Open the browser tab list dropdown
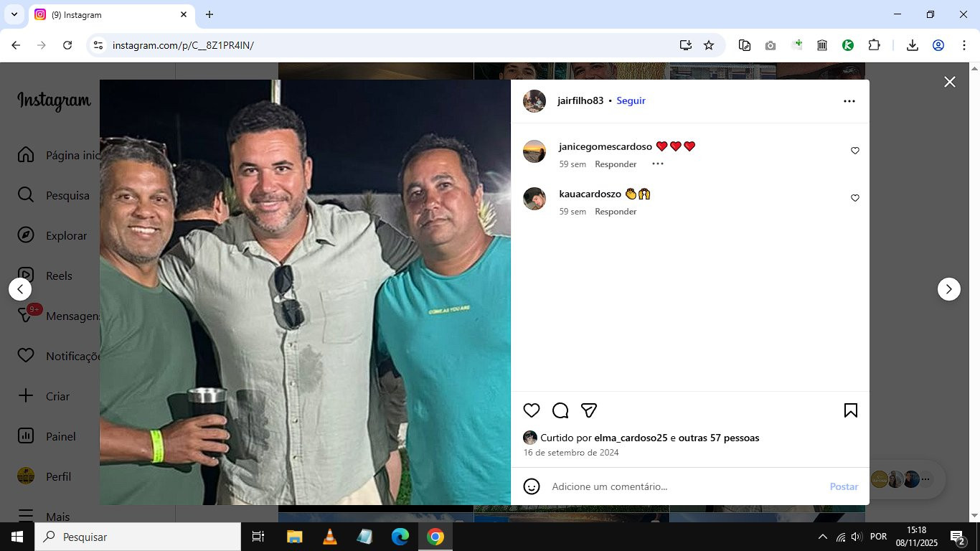The image size is (980, 551). pos(14,14)
